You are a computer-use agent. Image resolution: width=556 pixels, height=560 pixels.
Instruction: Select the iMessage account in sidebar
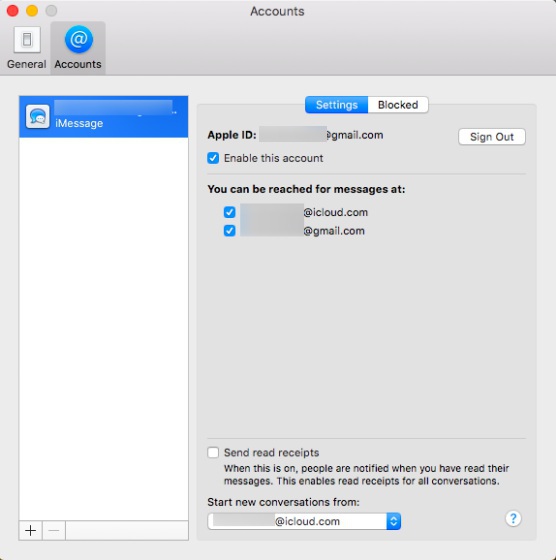click(104, 116)
